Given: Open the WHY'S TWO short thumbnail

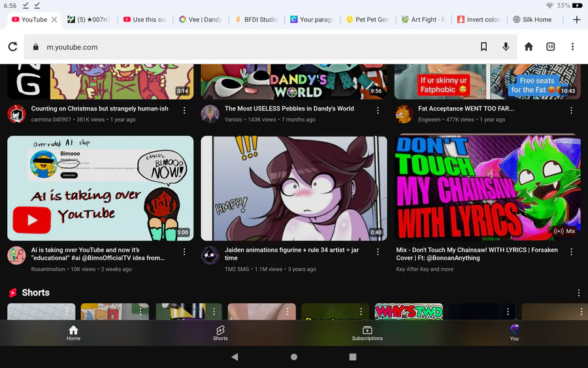Looking at the screenshot, I should click(409, 311).
